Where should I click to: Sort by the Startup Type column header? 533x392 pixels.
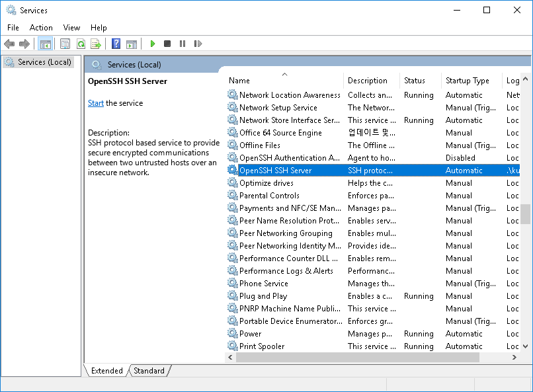[467, 81]
